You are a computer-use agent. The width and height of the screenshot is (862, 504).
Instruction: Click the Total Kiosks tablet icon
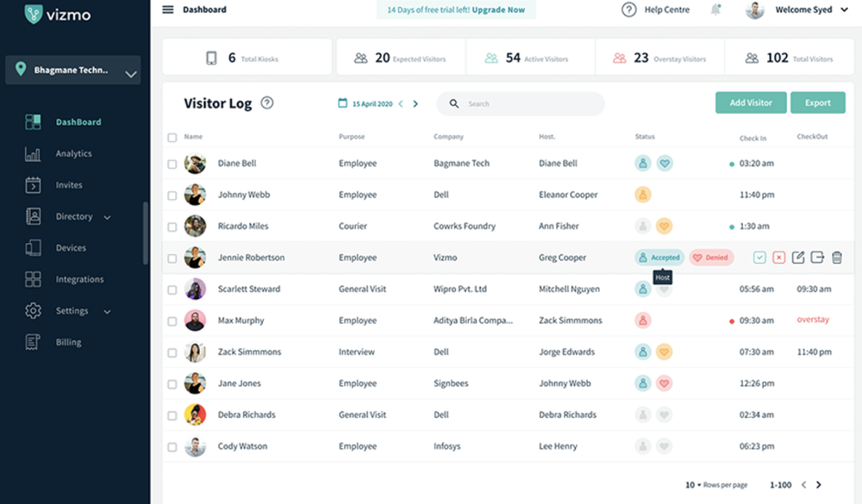tap(211, 58)
